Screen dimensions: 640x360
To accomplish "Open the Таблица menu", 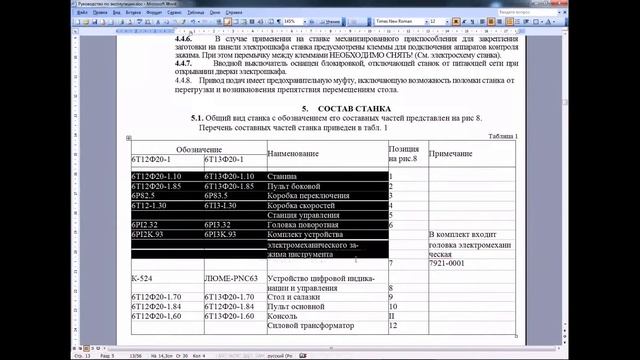I will (196, 13).
